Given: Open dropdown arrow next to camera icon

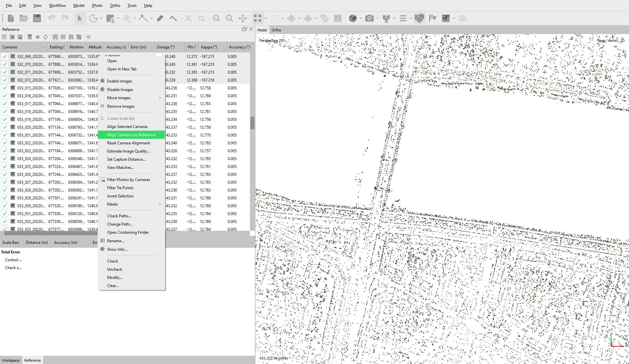Looking at the screenshot, I should pos(378,18).
